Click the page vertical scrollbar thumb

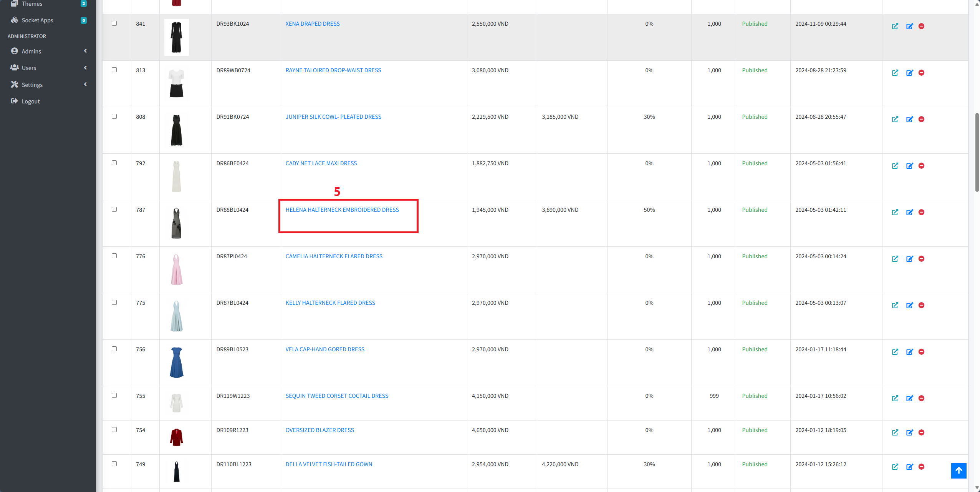(x=977, y=152)
